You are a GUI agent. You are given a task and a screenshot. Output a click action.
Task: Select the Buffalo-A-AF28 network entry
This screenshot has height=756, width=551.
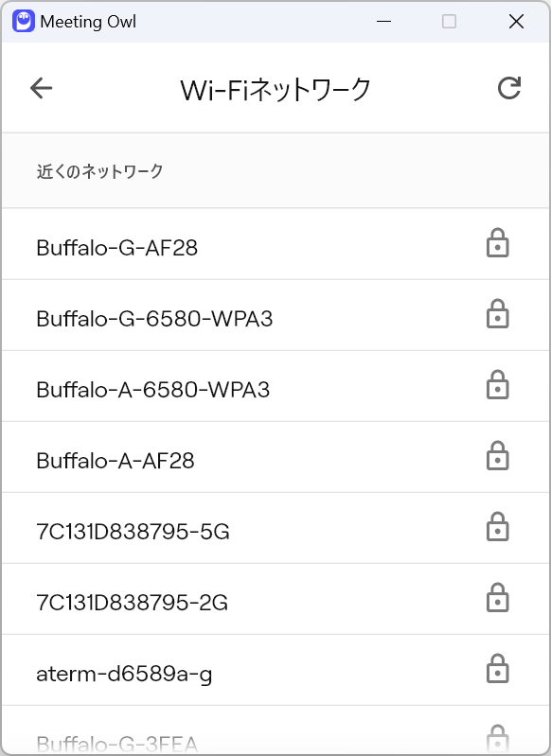[x=275, y=457]
